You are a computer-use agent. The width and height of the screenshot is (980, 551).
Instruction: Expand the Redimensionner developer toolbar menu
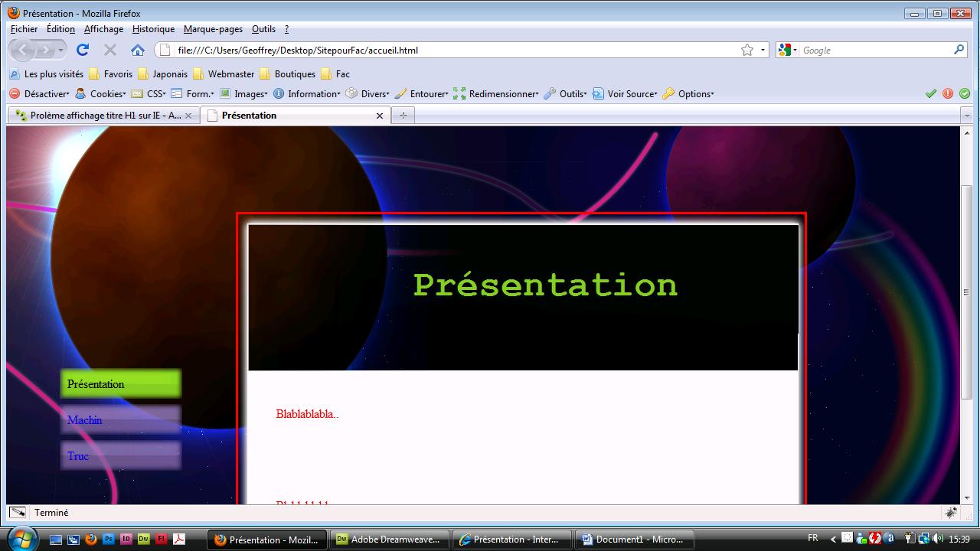(496, 94)
